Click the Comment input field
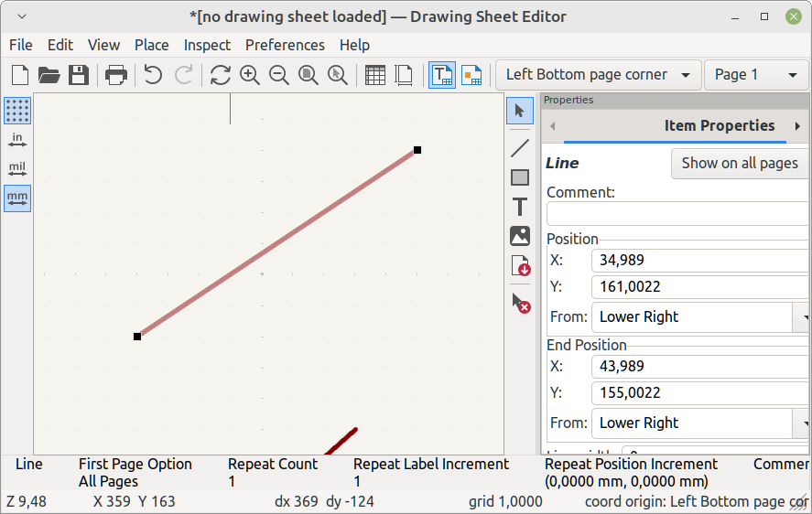 click(677, 214)
